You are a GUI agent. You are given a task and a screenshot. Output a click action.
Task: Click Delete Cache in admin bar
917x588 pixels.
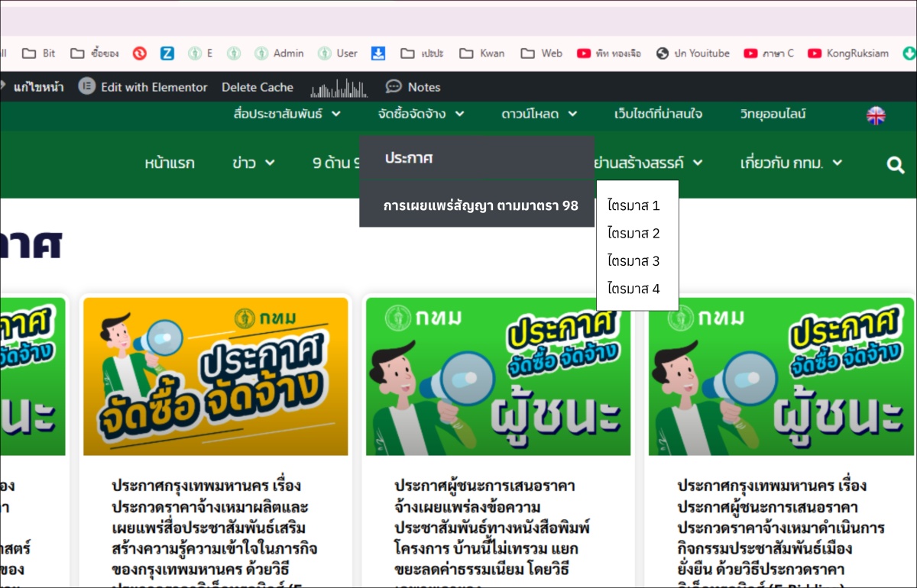click(258, 87)
